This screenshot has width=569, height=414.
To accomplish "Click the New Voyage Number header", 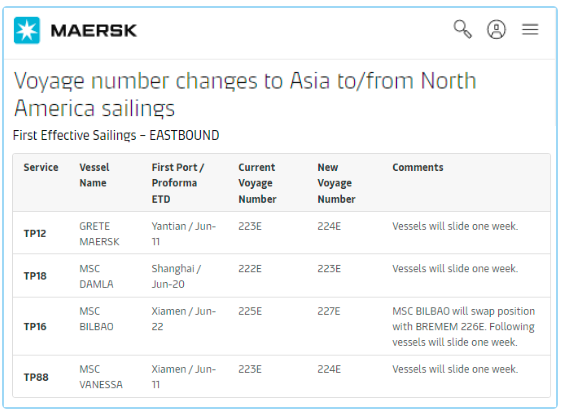I will [x=336, y=183].
